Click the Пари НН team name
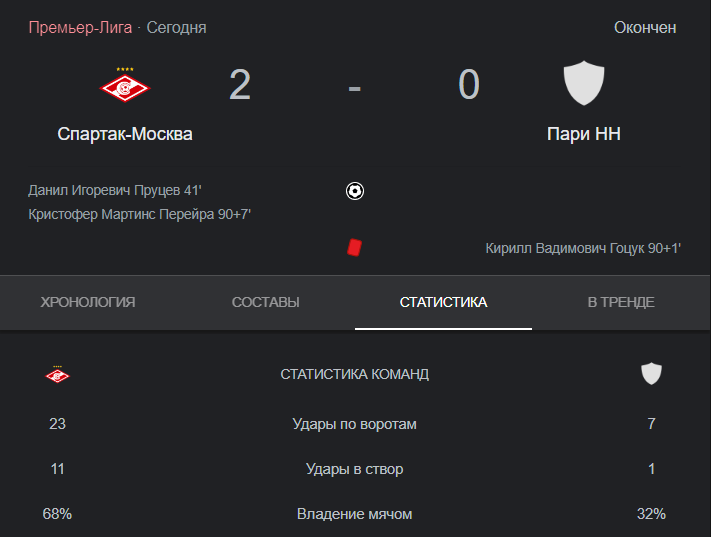The image size is (711, 537). tap(584, 134)
